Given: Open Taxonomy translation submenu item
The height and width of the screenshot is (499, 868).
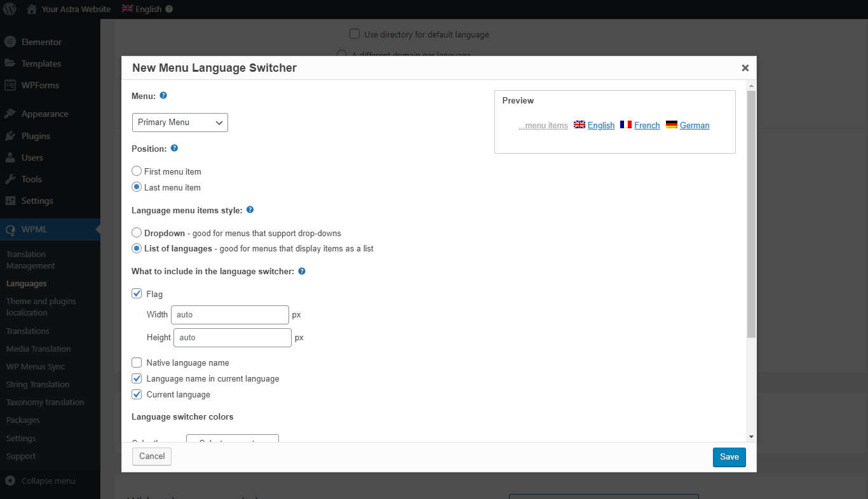Looking at the screenshot, I should click(45, 402).
